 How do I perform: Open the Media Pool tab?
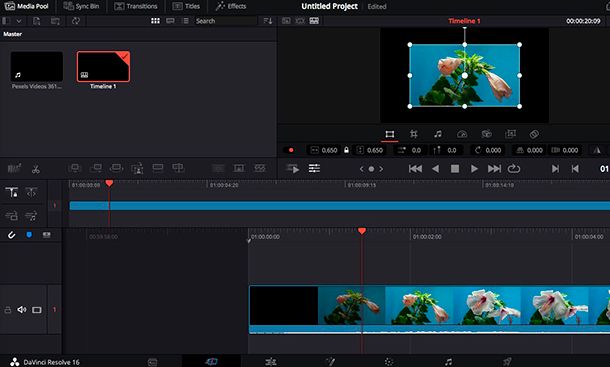[27, 6]
